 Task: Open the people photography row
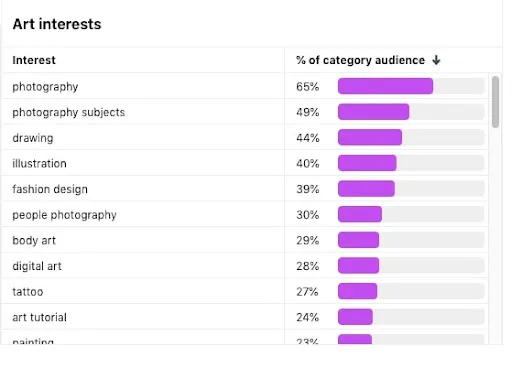(246, 215)
